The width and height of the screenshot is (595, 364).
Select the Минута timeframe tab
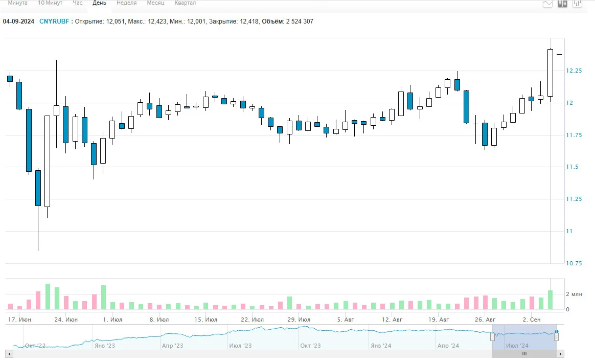tap(17, 3)
